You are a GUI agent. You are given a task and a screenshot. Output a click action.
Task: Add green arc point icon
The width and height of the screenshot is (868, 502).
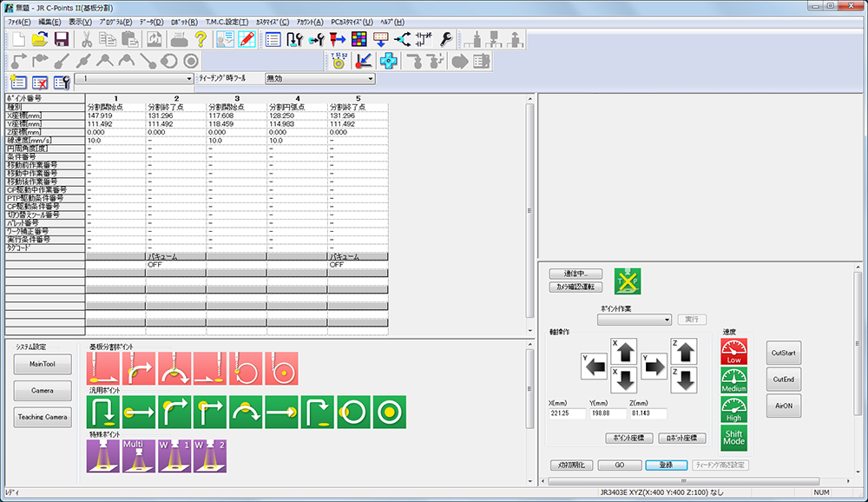[x=246, y=413]
